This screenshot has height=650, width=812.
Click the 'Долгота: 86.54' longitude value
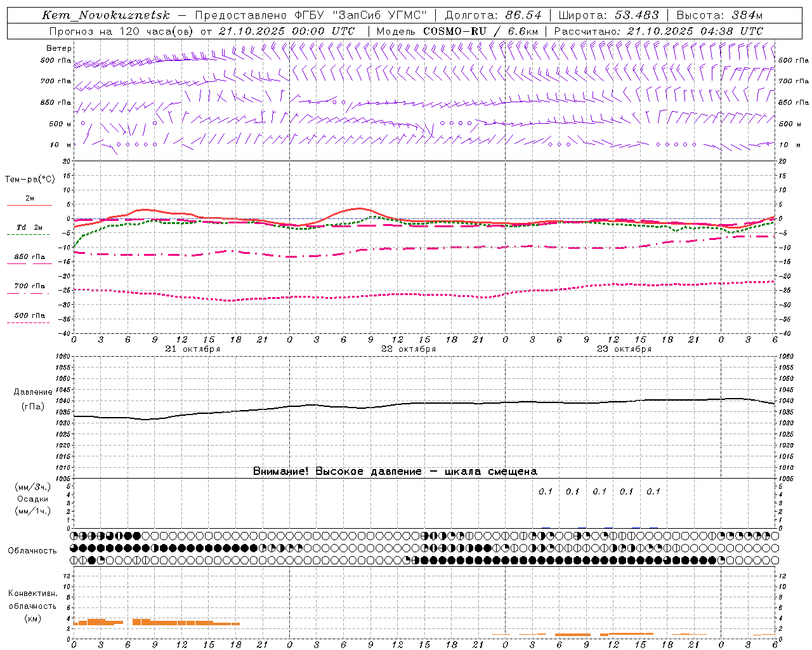click(x=494, y=15)
